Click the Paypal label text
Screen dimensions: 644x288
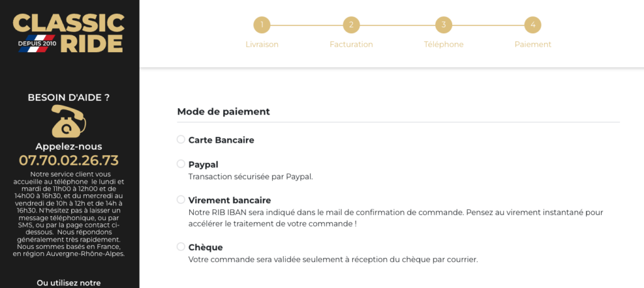(203, 165)
